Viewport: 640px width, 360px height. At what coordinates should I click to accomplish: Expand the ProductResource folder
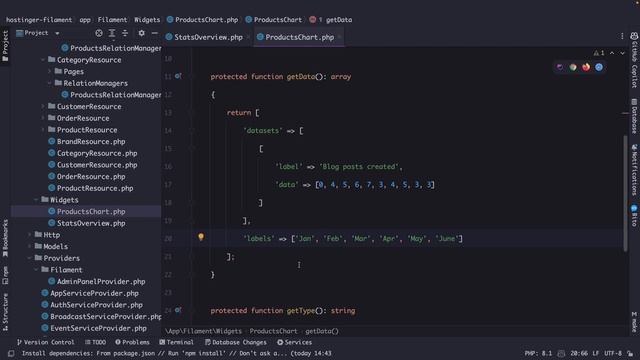43,130
